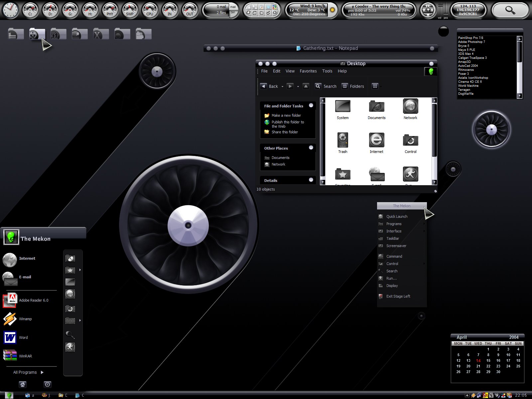Open the Trash icon in Desktop window
The image size is (532, 399).
coord(342,140)
